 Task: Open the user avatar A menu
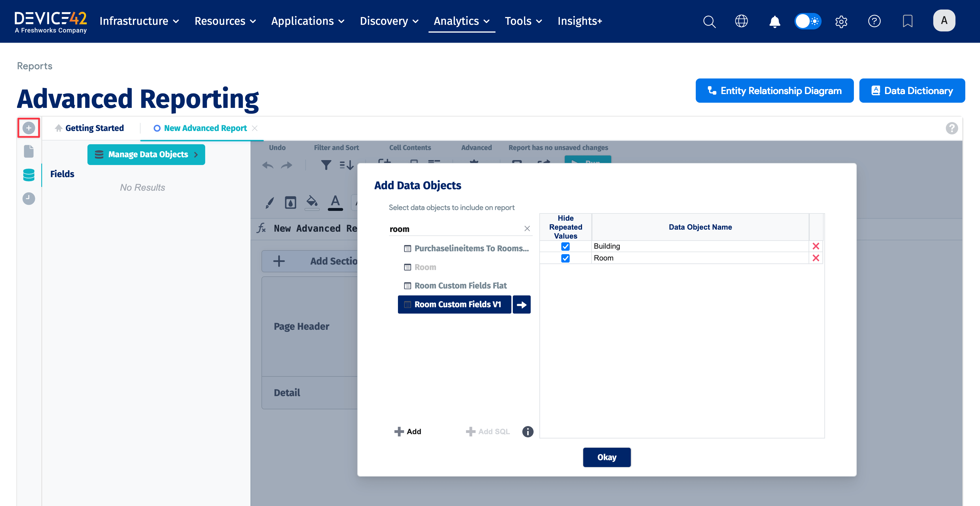(944, 20)
